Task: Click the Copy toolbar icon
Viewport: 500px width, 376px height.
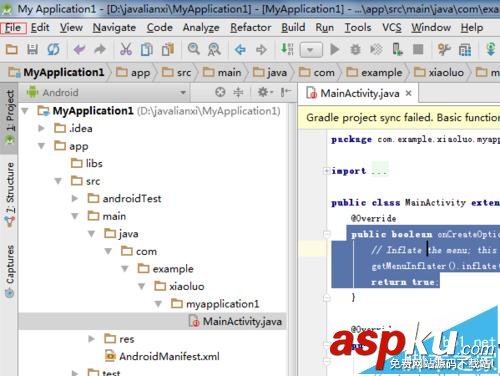Action: 147,50
